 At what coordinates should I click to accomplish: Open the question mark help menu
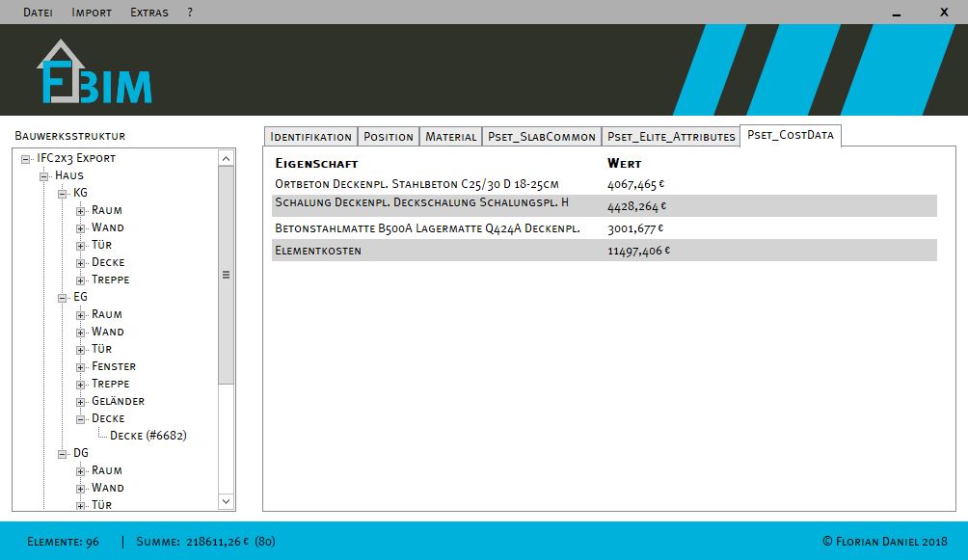click(x=190, y=13)
